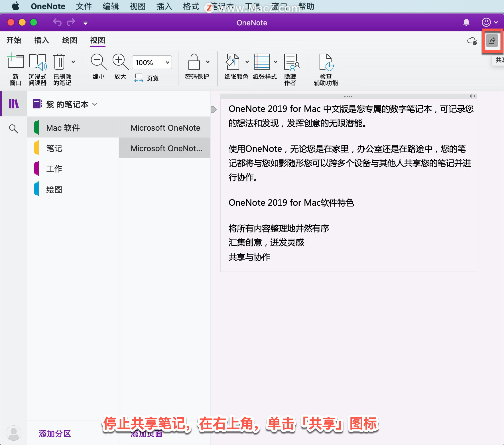Open the Apple menu
Screen dimensions: 504x445
pos(16,6)
